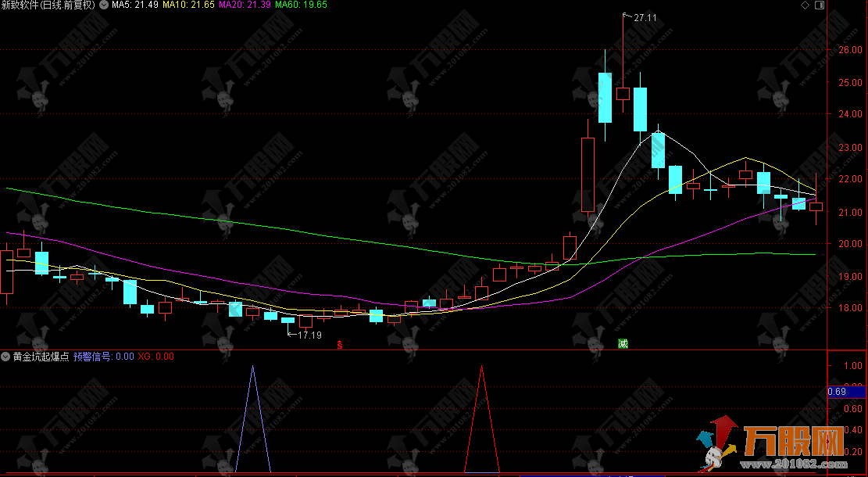The image size is (868, 477).
Task: Click MA10: 21.65 label
Action: coord(188,5)
